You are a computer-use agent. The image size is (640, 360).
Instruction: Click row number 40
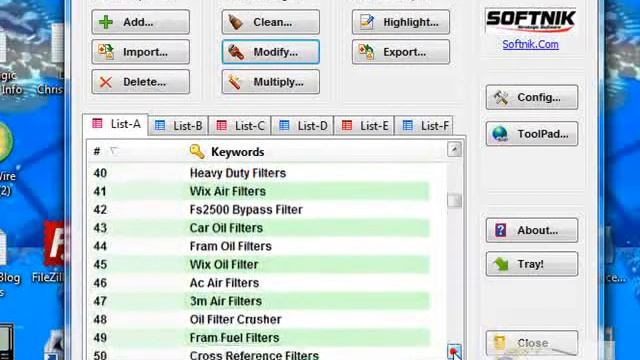tap(100, 173)
